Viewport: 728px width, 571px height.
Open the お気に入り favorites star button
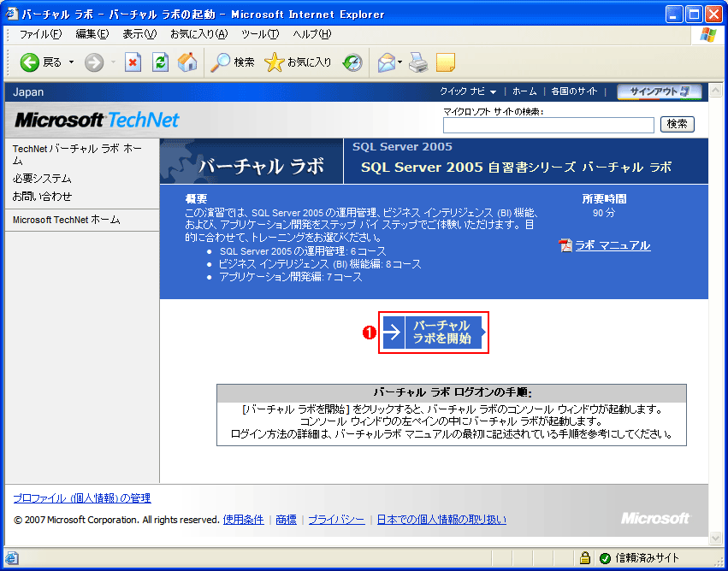298,62
